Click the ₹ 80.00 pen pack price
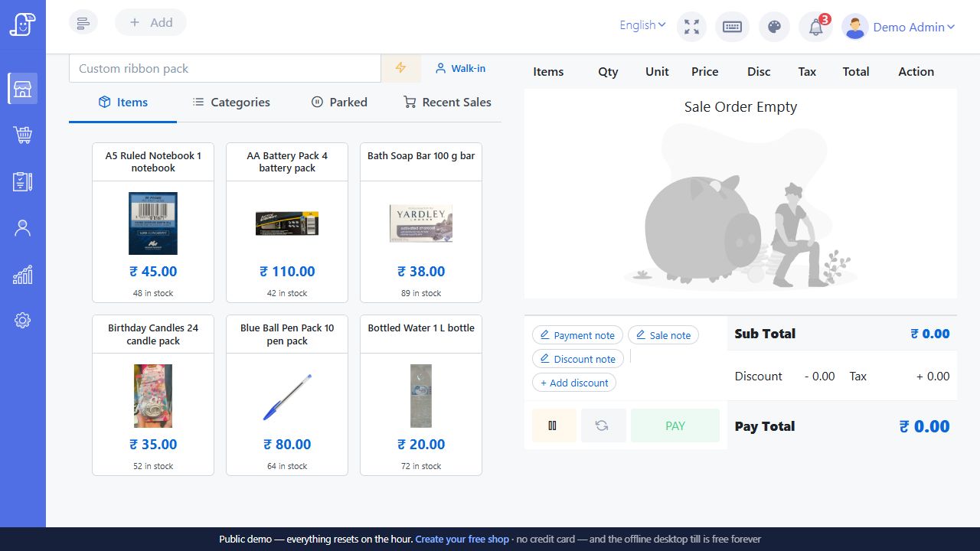This screenshot has height=551, width=980. pyautogui.click(x=287, y=445)
